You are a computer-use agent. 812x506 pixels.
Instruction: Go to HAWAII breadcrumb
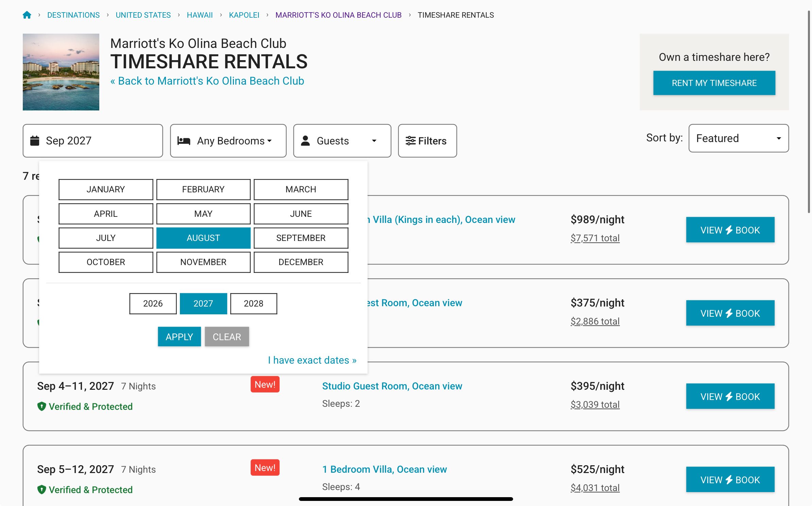point(200,15)
